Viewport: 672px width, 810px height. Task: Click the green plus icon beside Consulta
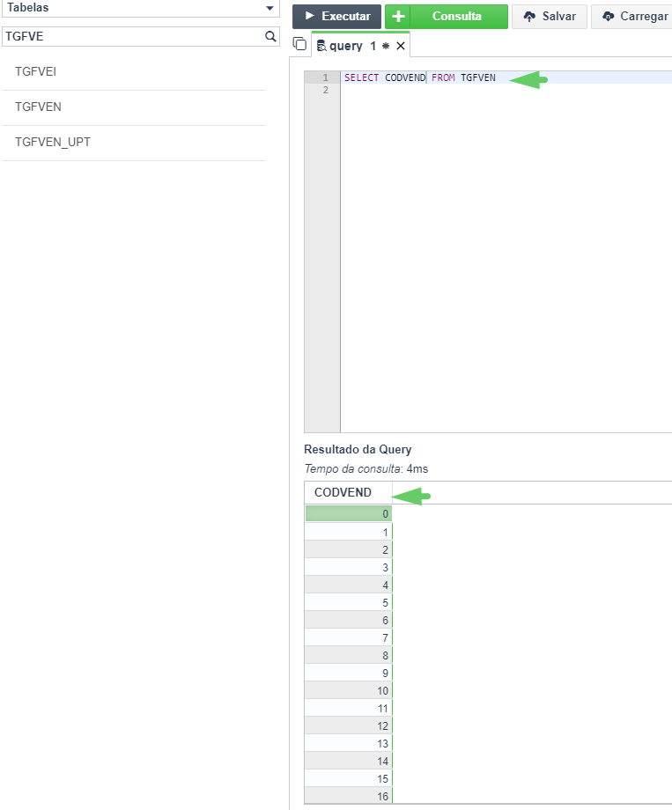[x=398, y=17]
